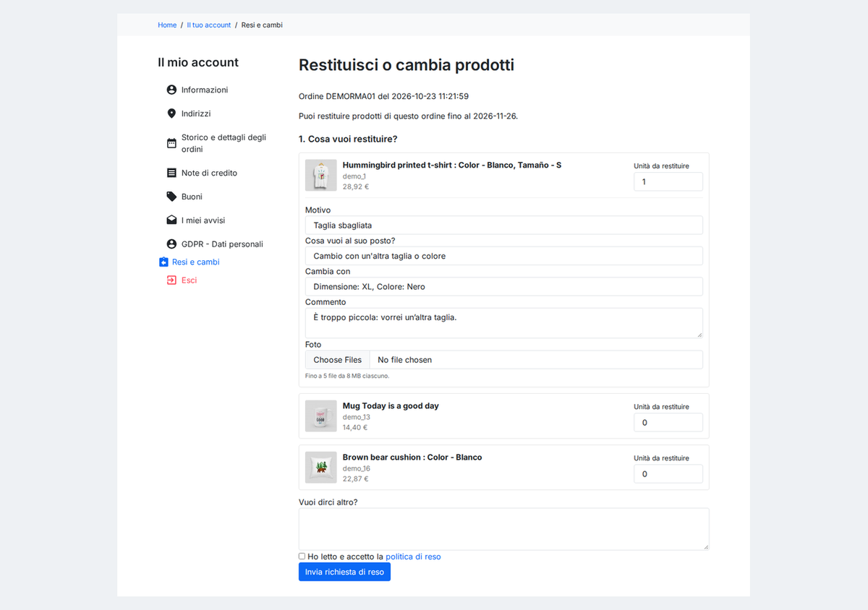This screenshot has width=868, height=610.
Task: Click Invia richiesta di reso button
Action: click(344, 572)
